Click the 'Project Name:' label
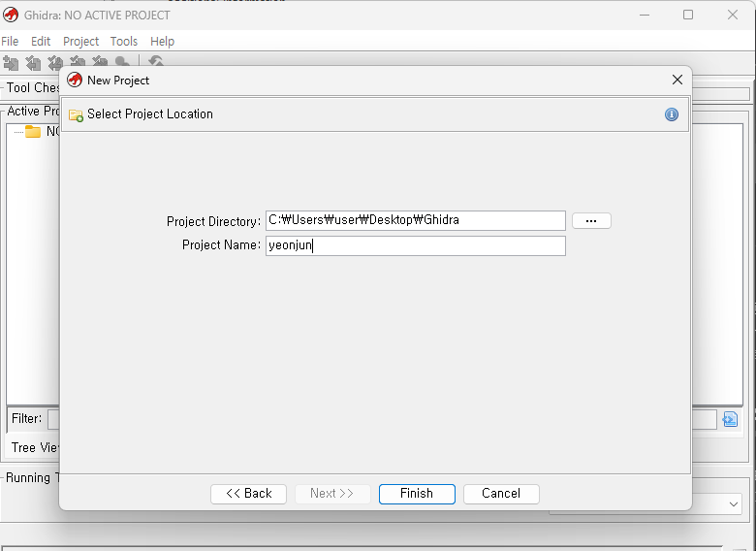Viewport: 756px width, 551px height. tap(221, 245)
